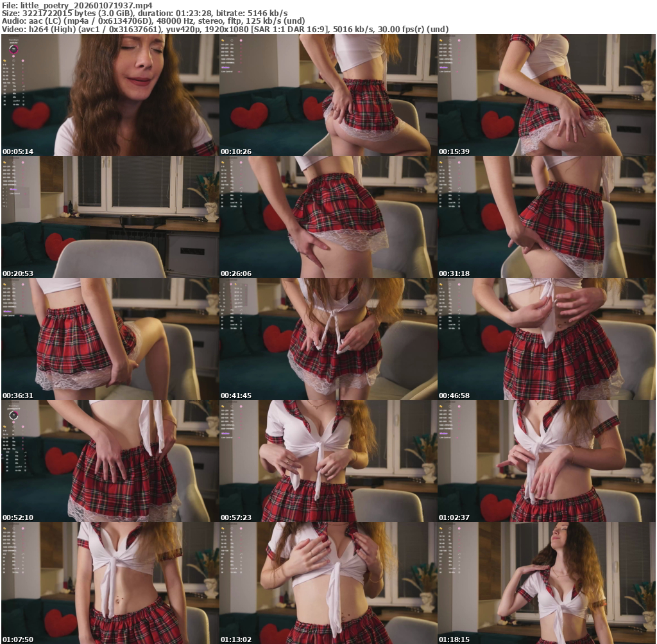This screenshot has width=657, height=644.
Task: Open the thumbnail stamped 00:05:14
Action: [x=109, y=95]
